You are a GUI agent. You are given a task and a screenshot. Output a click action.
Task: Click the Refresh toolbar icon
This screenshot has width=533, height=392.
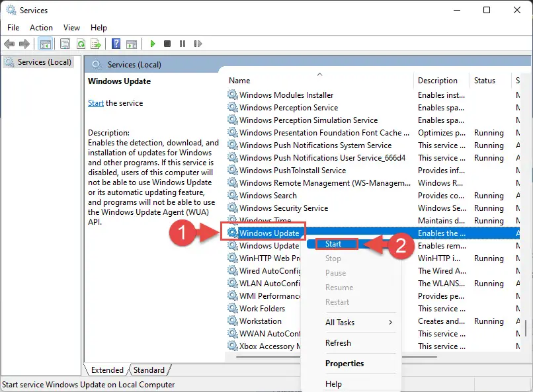click(x=81, y=44)
